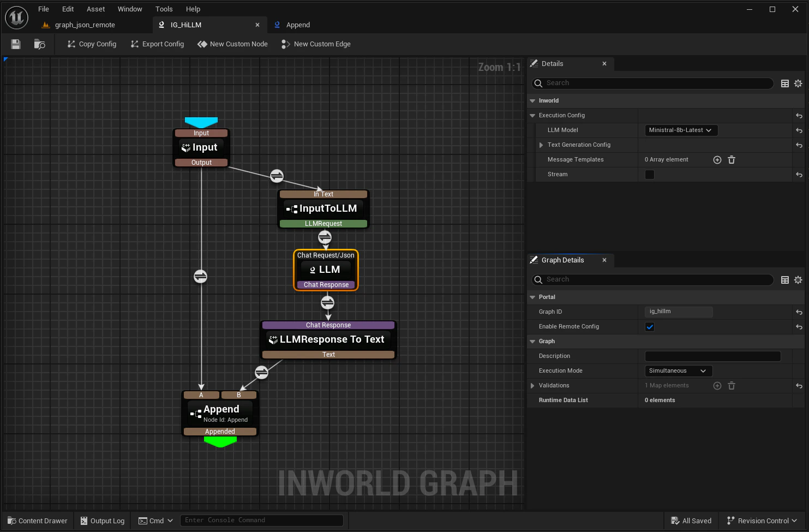Click Export Config button
Screen dimensions: 809x532
(157, 44)
